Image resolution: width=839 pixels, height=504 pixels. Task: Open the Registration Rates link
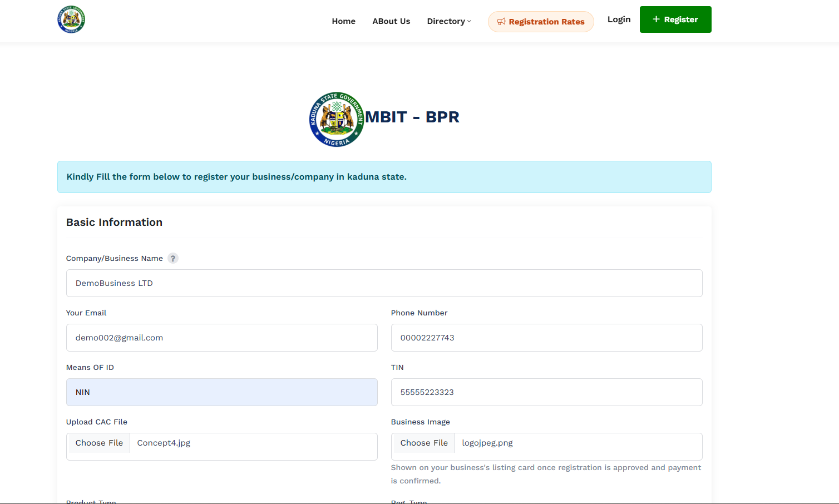(x=541, y=22)
